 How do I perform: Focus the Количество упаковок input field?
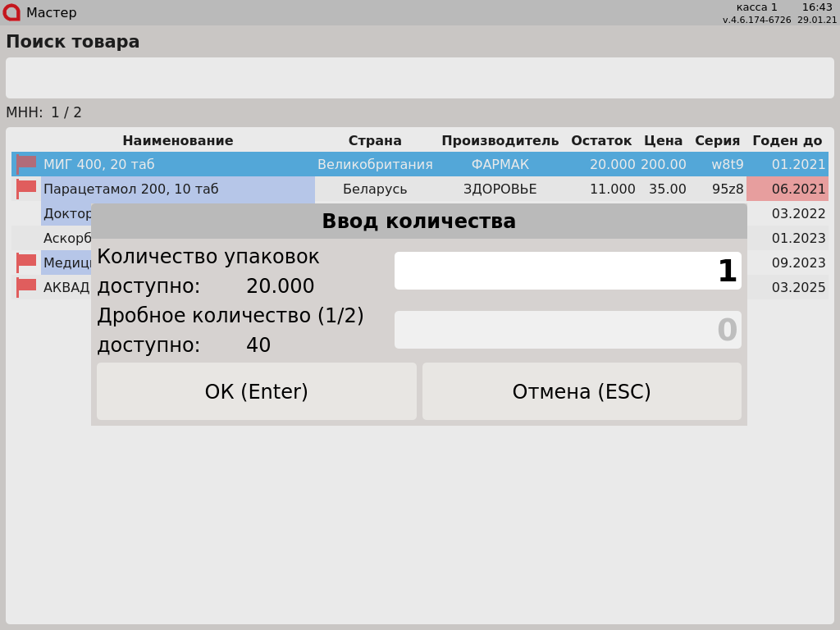tap(567, 271)
